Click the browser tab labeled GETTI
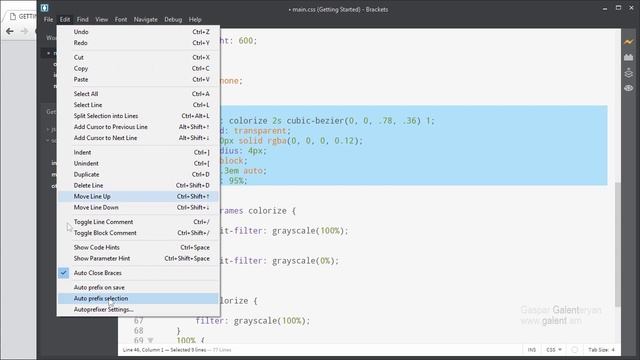The width and height of the screenshot is (640, 360). click(x=22, y=16)
